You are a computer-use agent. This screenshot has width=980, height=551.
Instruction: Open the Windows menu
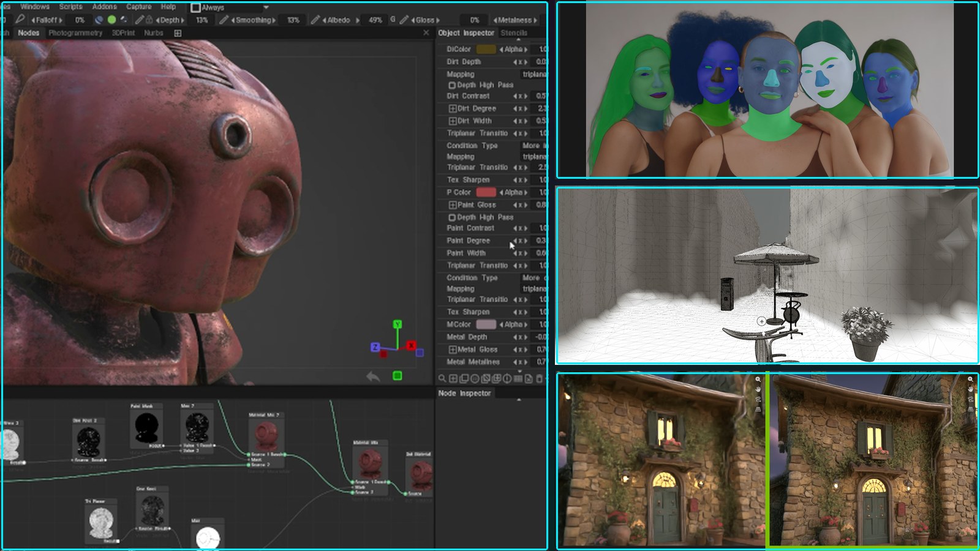tap(35, 7)
